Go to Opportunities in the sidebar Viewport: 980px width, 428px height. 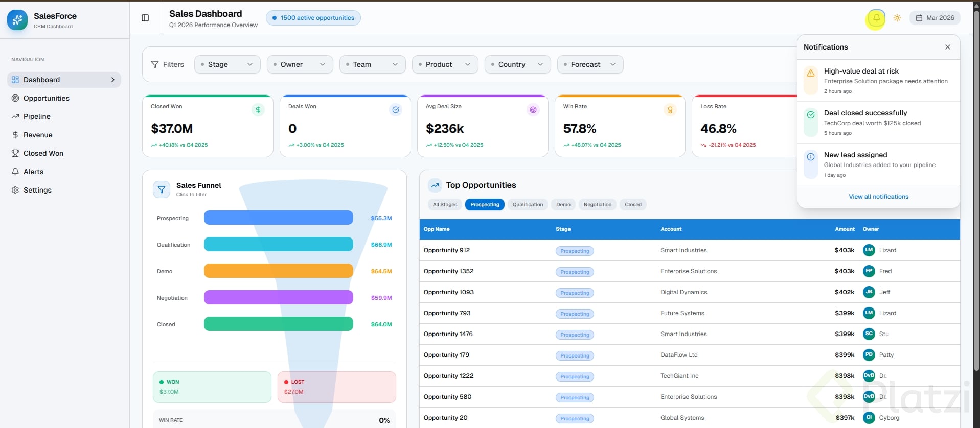[64, 98]
